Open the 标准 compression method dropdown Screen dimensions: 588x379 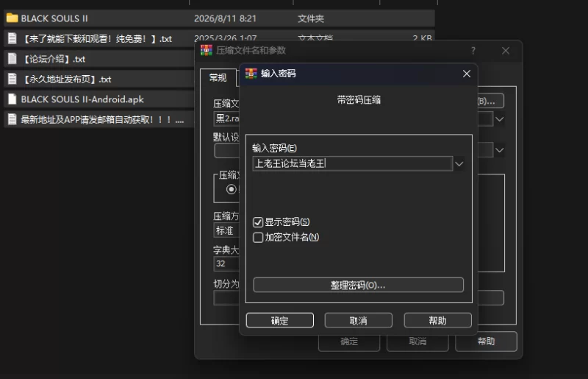point(226,230)
